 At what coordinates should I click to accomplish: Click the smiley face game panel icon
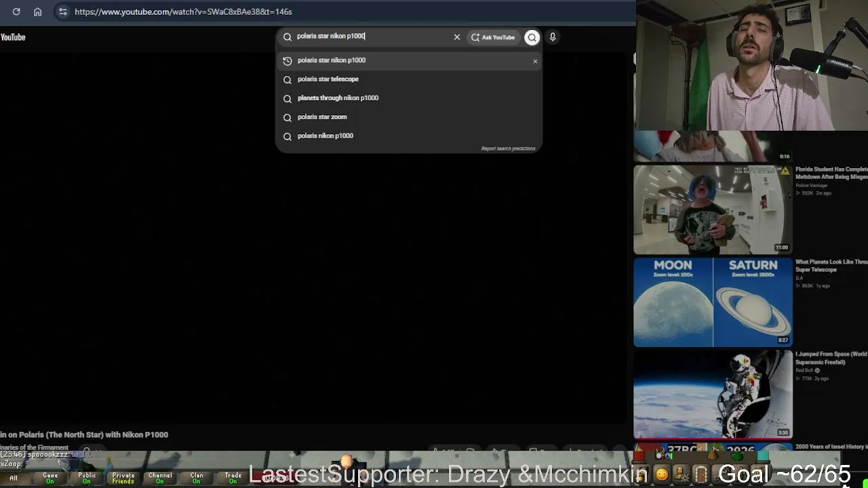click(x=662, y=475)
